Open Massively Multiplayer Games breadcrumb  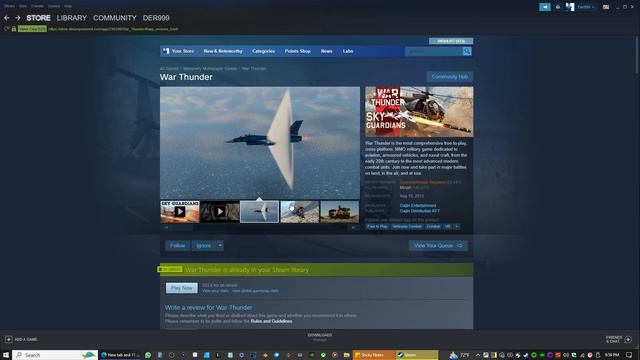210,69
